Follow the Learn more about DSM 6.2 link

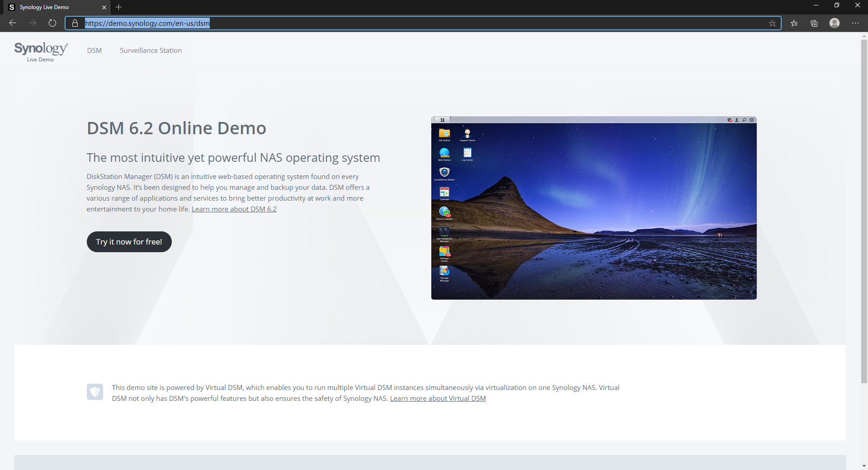(234, 209)
